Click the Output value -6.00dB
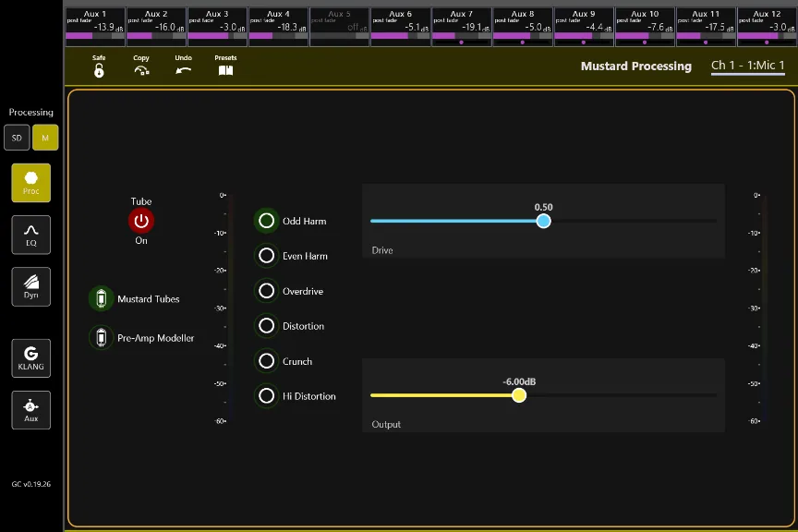The width and height of the screenshot is (798, 532). 519,381
